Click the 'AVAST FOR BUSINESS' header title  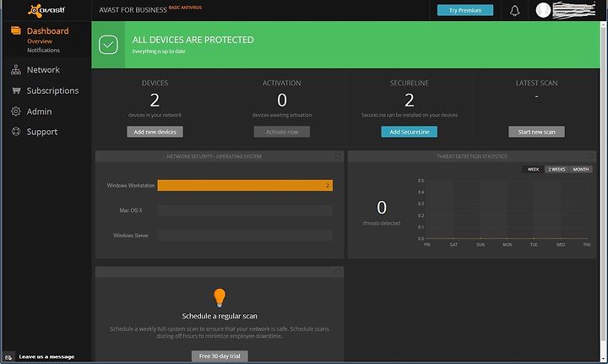tap(133, 10)
